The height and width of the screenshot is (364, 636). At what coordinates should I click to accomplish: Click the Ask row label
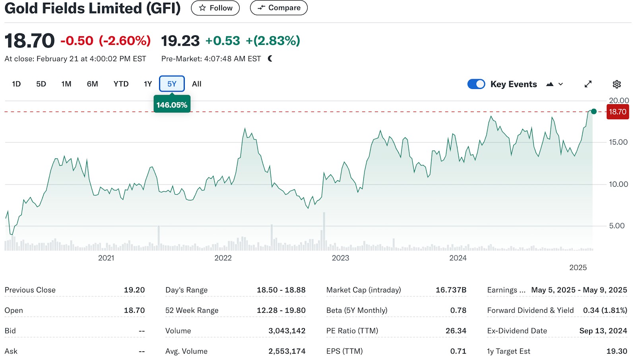pyautogui.click(x=11, y=351)
